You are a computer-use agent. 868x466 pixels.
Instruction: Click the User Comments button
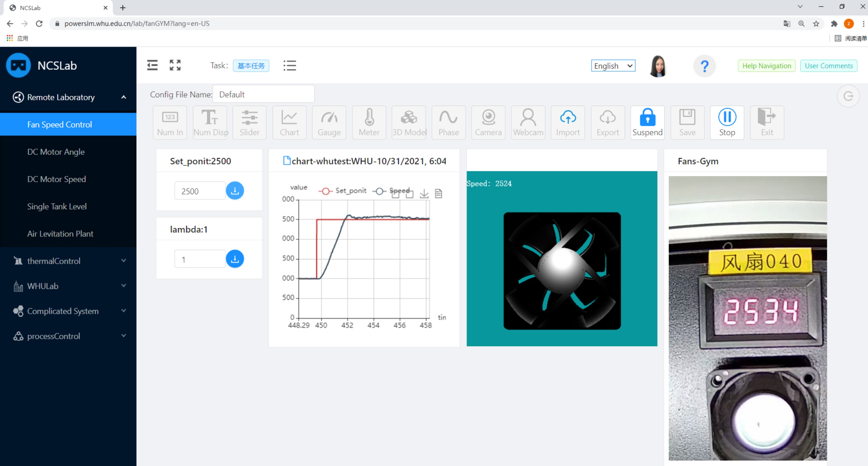(828, 66)
